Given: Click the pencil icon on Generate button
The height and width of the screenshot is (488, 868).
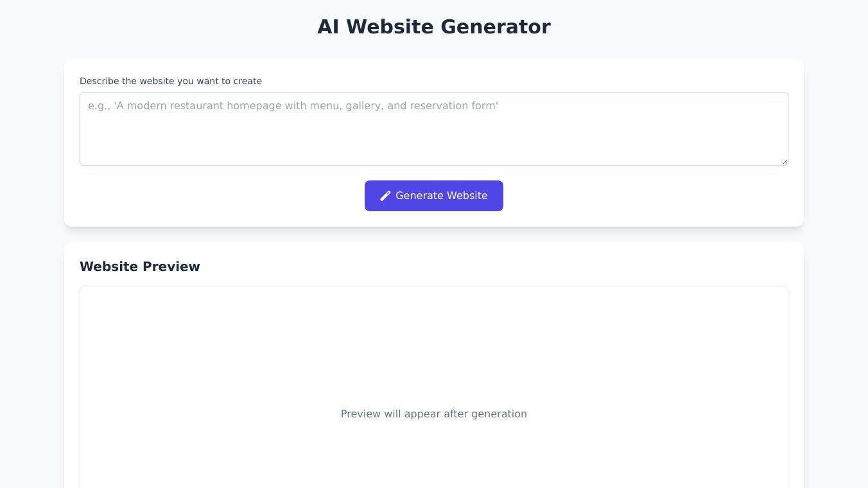Looking at the screenshot, I should point(385,196).
